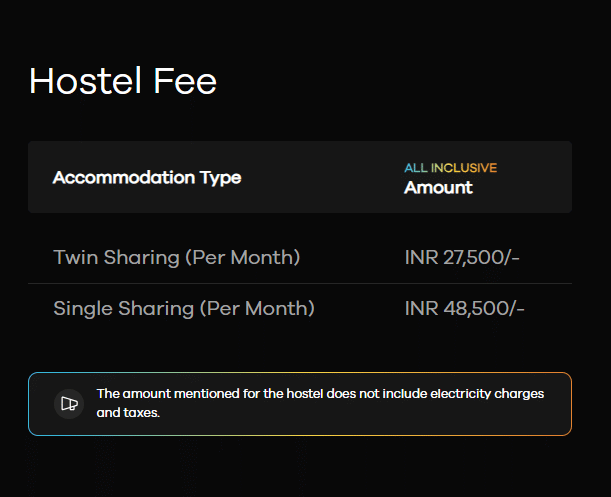Select the INR 48,500/- amount
611x497 pixels.
(464, 308)
